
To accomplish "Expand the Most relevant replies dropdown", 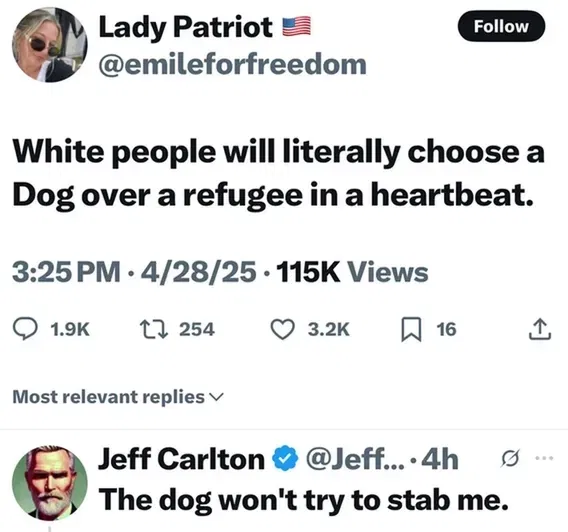I will 118,397.
